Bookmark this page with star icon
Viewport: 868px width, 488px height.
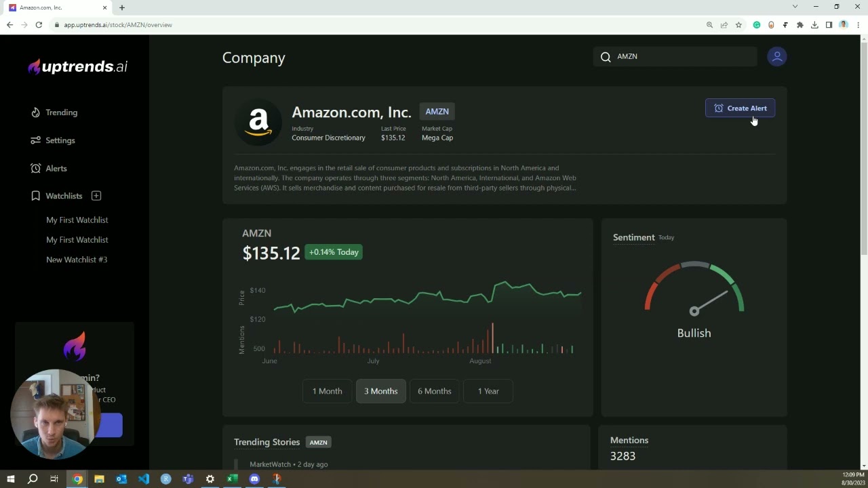738,25
